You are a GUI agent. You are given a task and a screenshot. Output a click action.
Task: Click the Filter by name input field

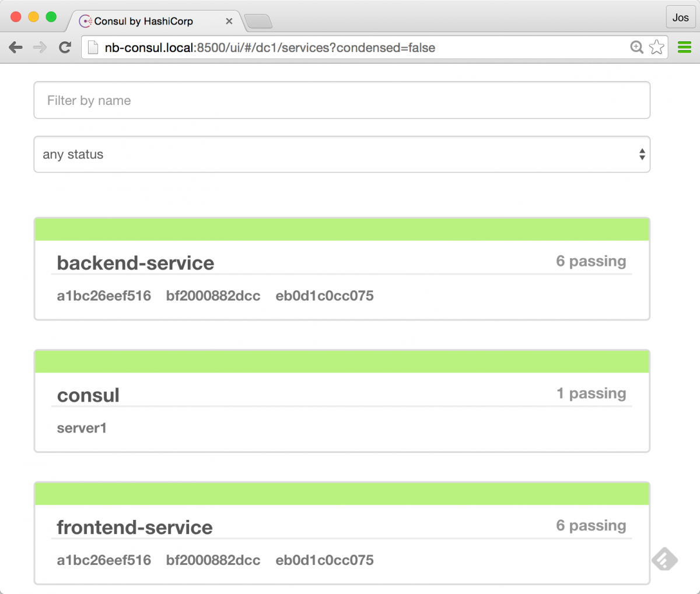pos(342,100)
